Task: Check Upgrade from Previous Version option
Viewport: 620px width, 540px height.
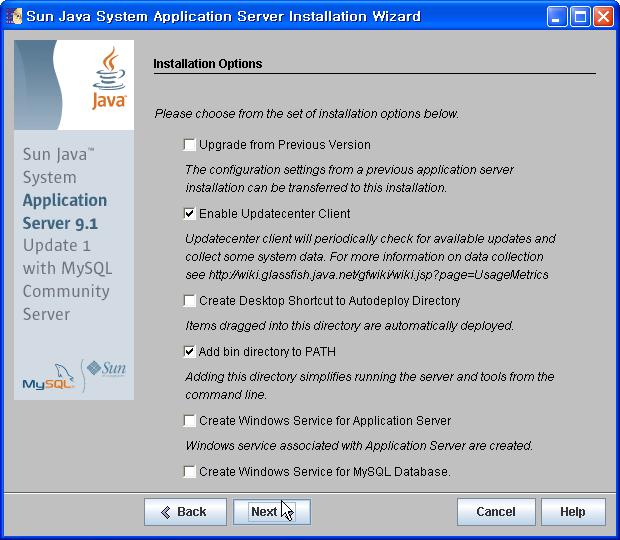Action: (x=189, y=145)
